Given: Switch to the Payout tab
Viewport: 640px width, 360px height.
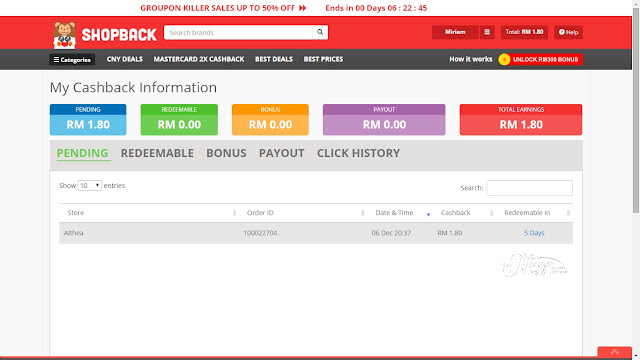Looking at the screenshot, I should [282, 153].
